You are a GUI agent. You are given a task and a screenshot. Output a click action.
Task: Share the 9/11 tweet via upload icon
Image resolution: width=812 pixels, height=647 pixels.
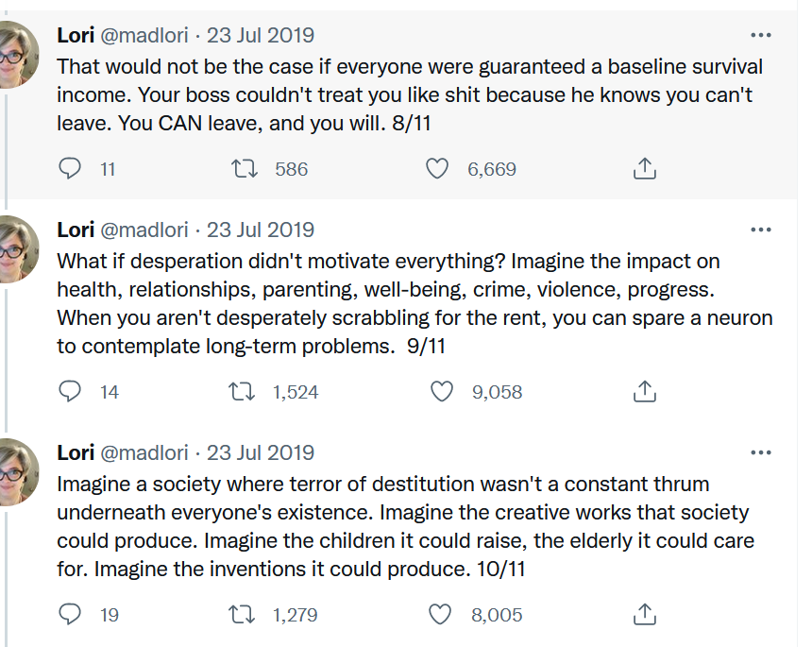click(x=644, y=391)
